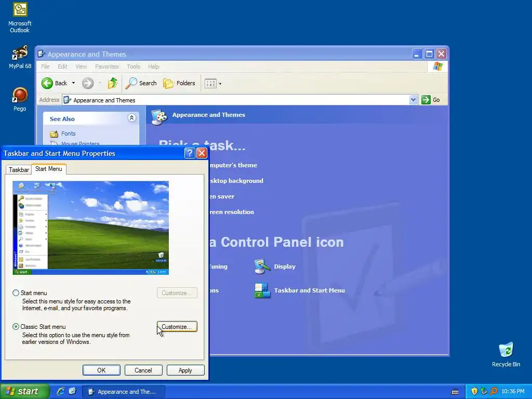Click the Help question mark button in dialog
Screen dimensions: 532x399
click(x=189, y=153)
